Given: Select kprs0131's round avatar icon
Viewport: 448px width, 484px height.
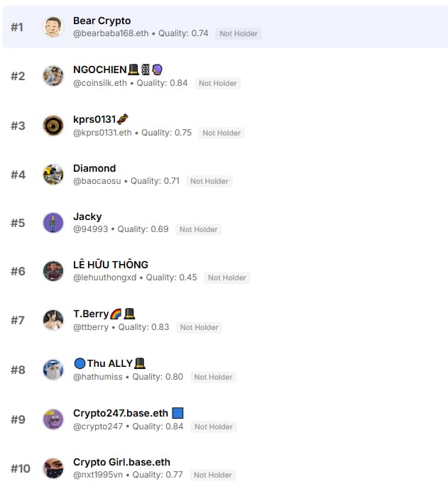Looking at the screenshot, I should pos(53,126).
